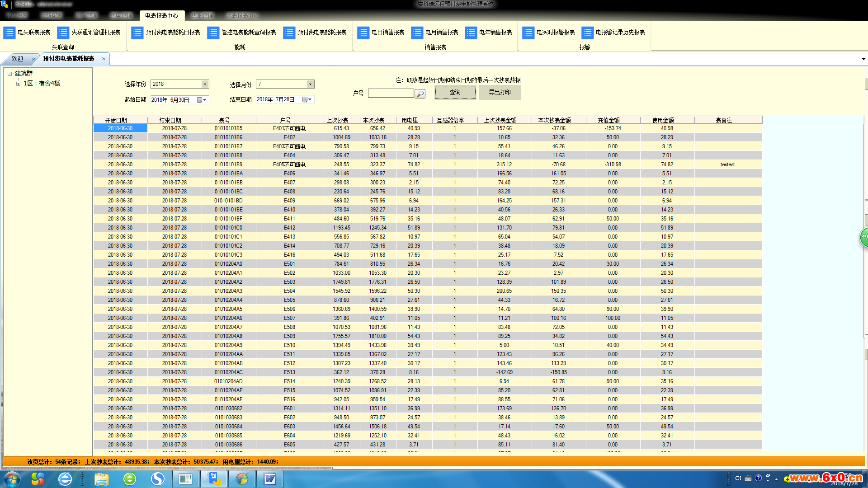The image size is (868, 488).
Task: Click the 该页总计 summary status bar
Action: (434, 462)
